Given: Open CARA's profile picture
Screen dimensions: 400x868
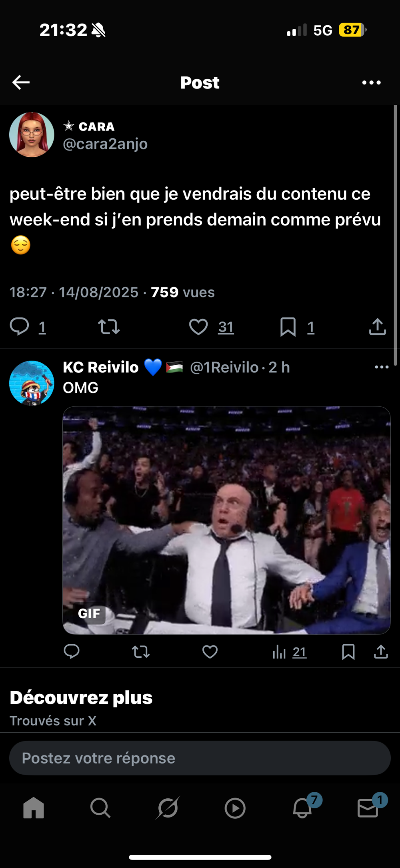Looking at the screenshot, I should pos(32,135).
